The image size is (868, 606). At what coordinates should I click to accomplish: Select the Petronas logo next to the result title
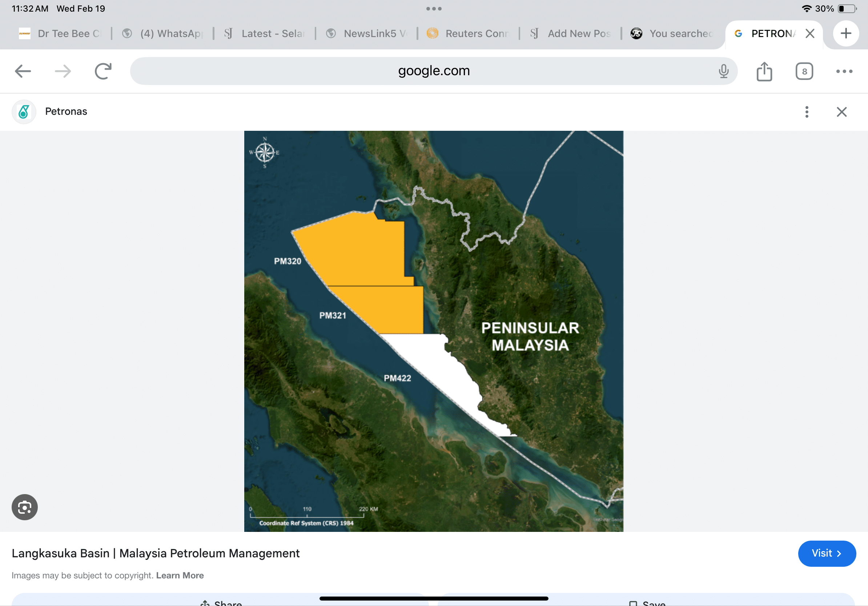pyautogui.click(x=23, y=112)
